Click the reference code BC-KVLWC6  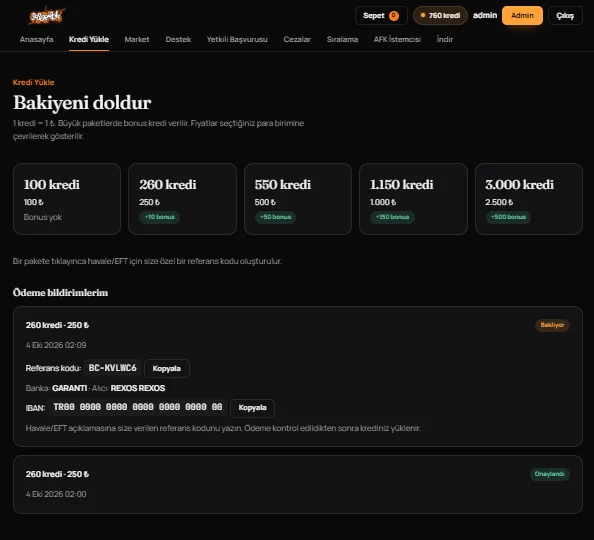[x=113, y=368]
